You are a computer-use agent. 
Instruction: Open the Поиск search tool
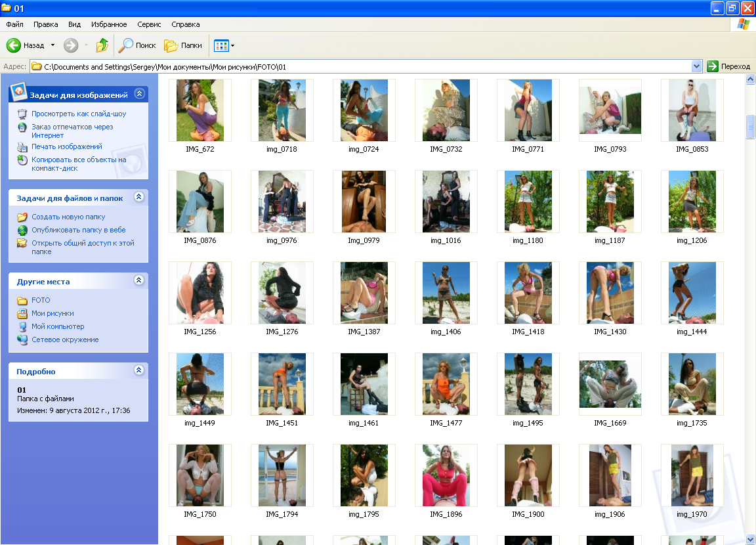[x=137, y=45]
